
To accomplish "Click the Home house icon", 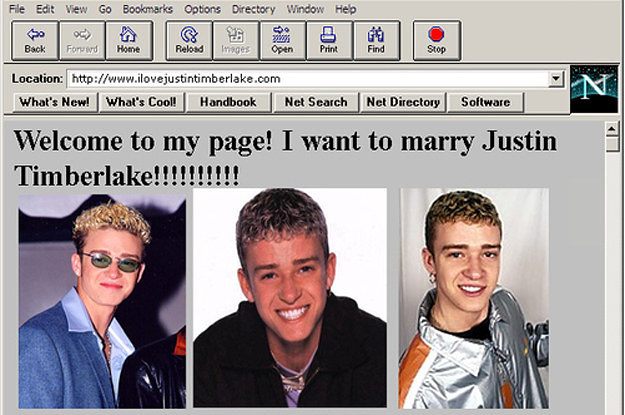I will point(128,35).
